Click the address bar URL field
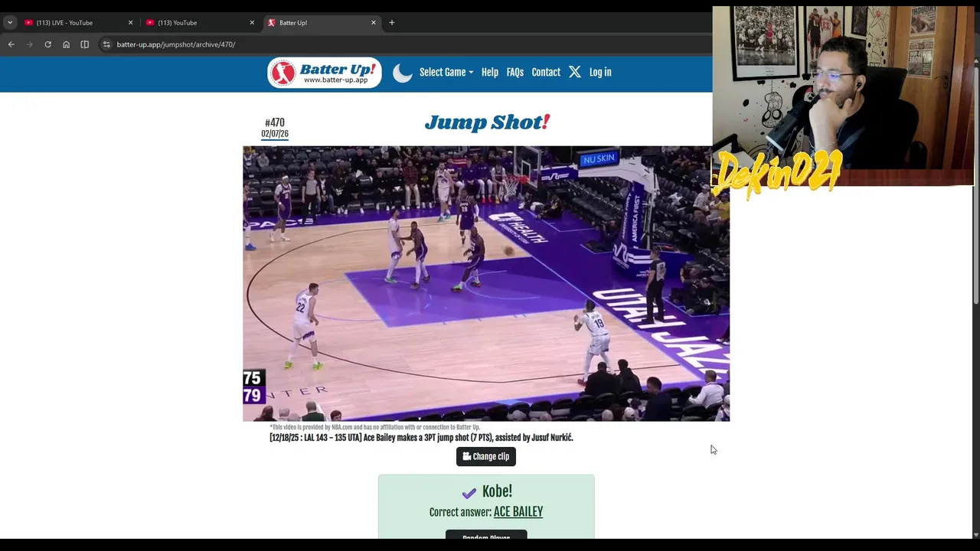 [x=406, y=44]
